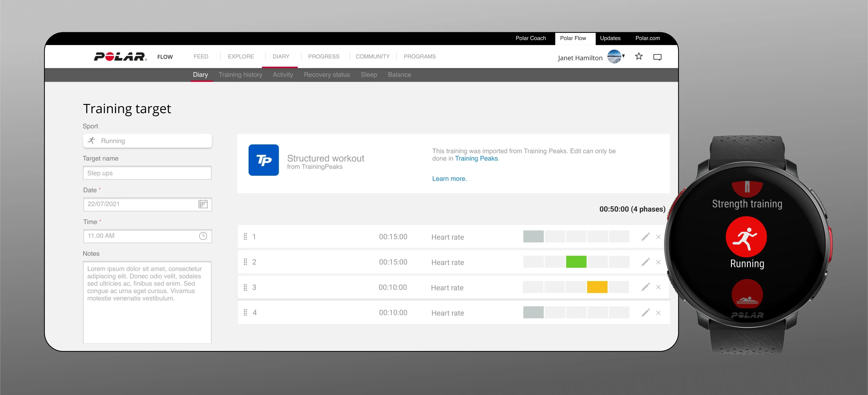868x395 pixels.
Task: Click the Learn more link
Action: [x=449, y=179]
